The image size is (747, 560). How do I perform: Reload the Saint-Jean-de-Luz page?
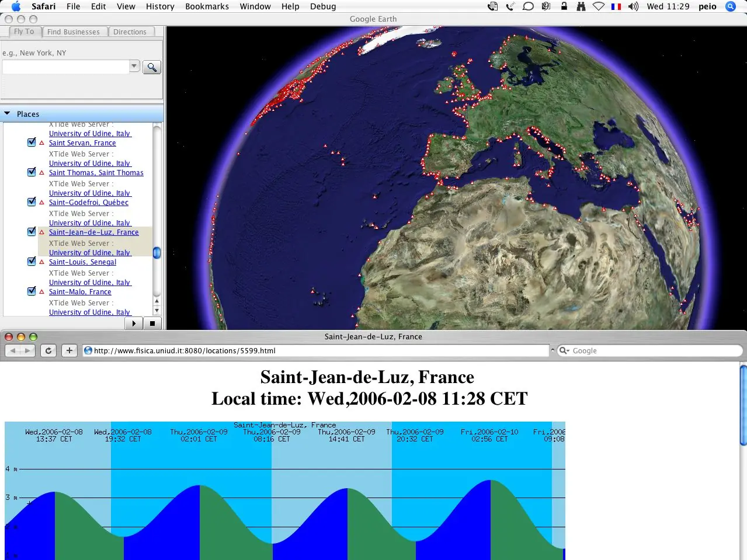pyautogui.click(x=48, y=350)
